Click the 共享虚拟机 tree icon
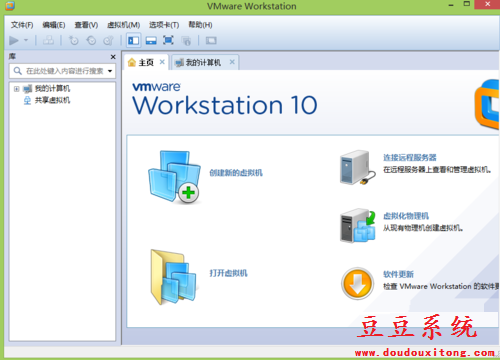 [27, 100]
